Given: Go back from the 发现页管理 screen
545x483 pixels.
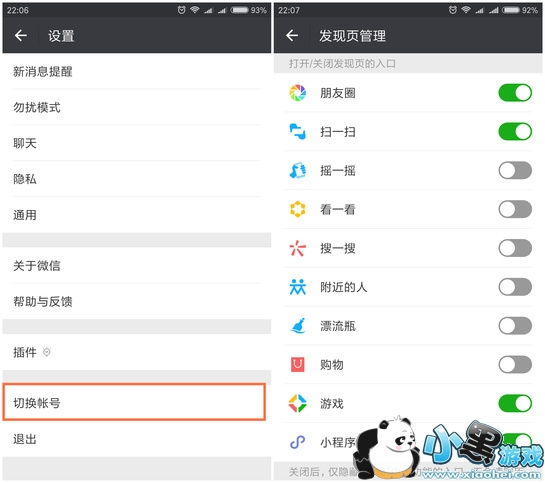Looking at the screenshot, I should 292,35.
